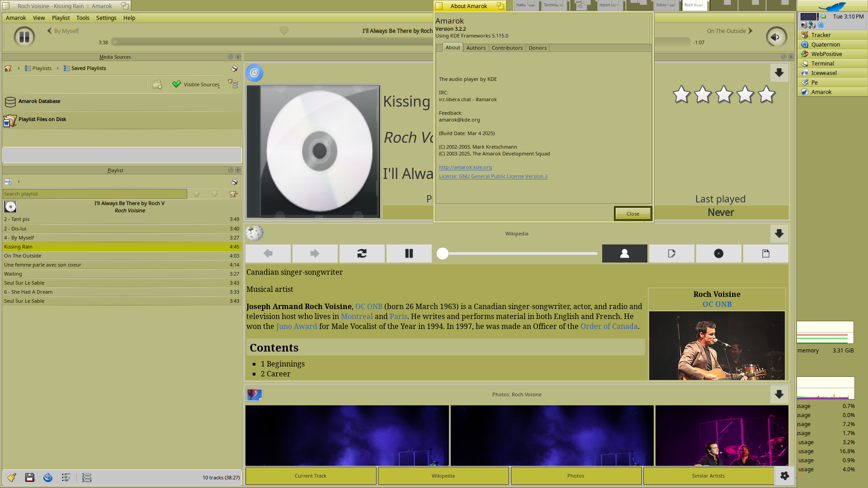Screen dimensions: 868x488
Task: Click bookmark icon in Media Sources bar
Action: point(234,68)
